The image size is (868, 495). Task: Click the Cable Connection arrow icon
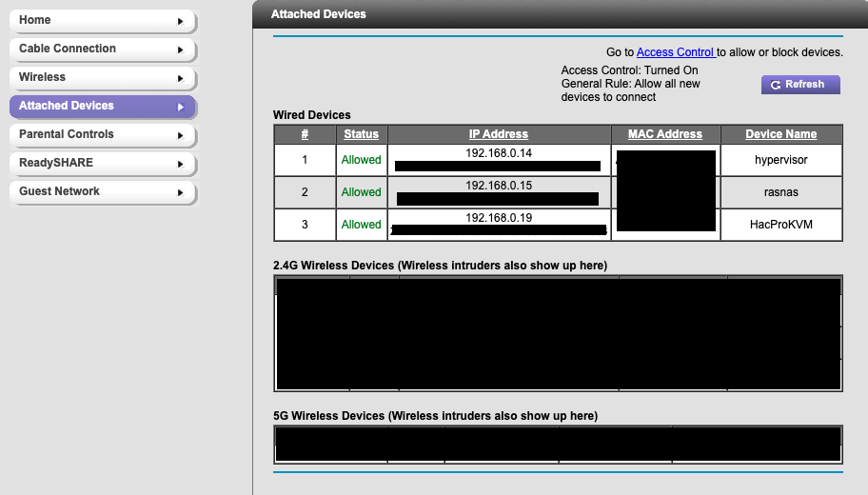click(180, 49)
